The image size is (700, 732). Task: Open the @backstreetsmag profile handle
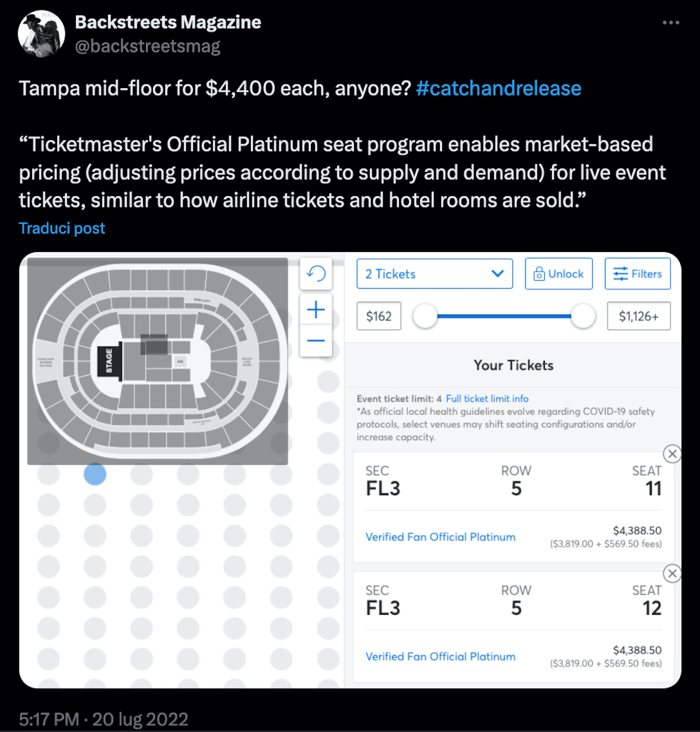click(148, 46)
